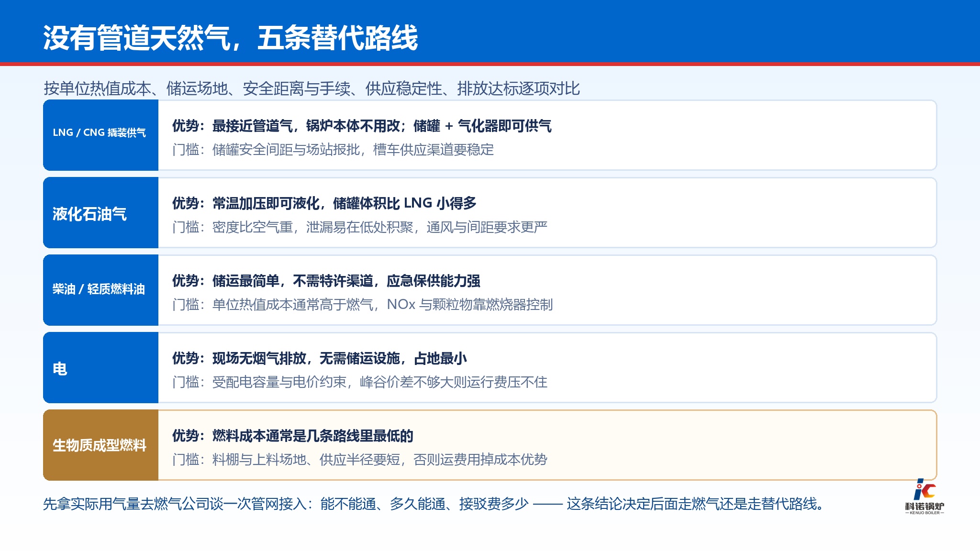Viewport: 980px width, 551px height.
Task: Select the LPG advantage line 常温加压即可液化
Action: click(x=324, y=203)
